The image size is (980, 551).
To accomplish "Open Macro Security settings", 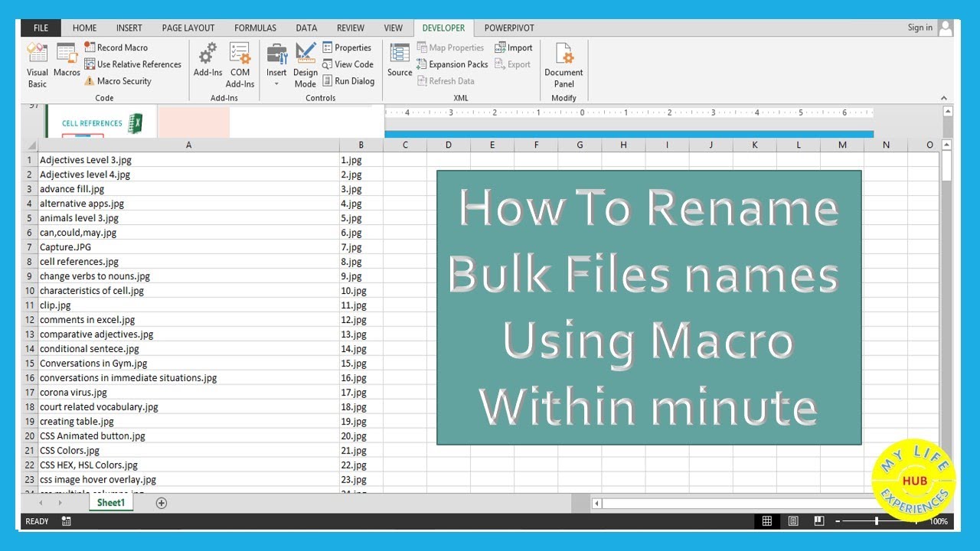I will [118, 81].
